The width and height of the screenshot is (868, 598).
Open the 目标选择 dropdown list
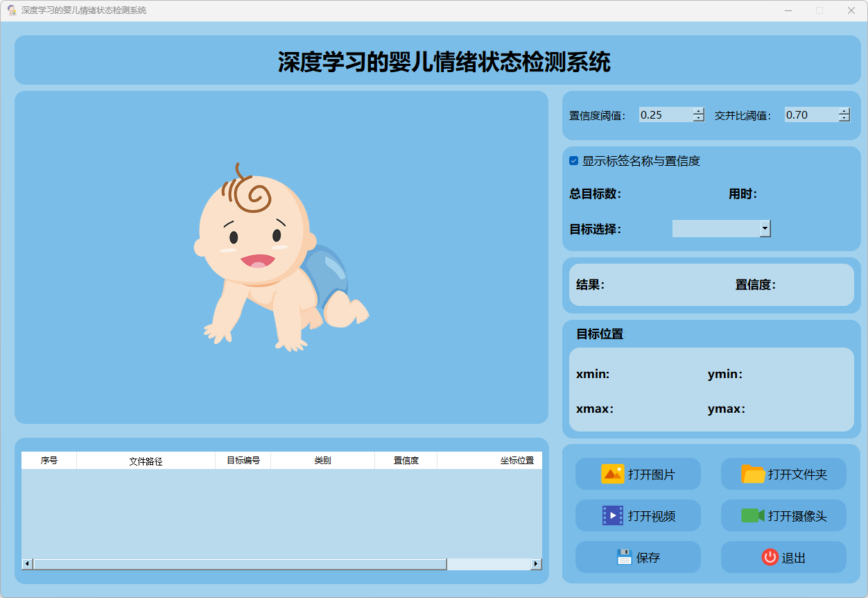tap(765, 228)
